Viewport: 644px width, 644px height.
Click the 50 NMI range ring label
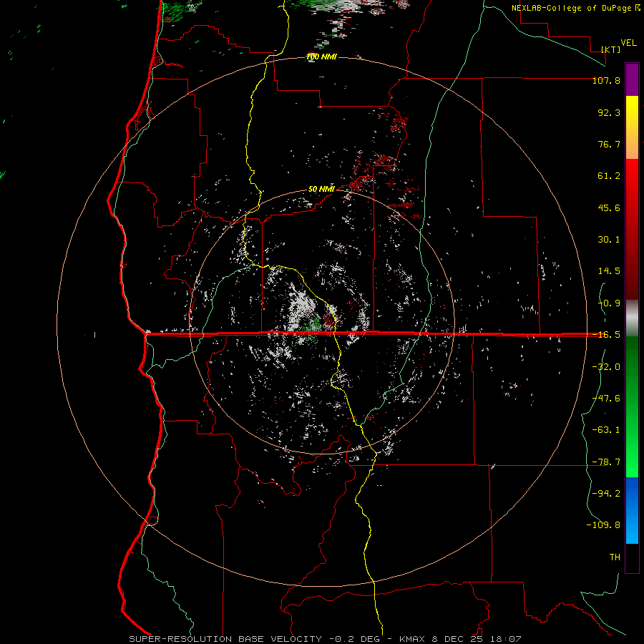click(321, 189)
